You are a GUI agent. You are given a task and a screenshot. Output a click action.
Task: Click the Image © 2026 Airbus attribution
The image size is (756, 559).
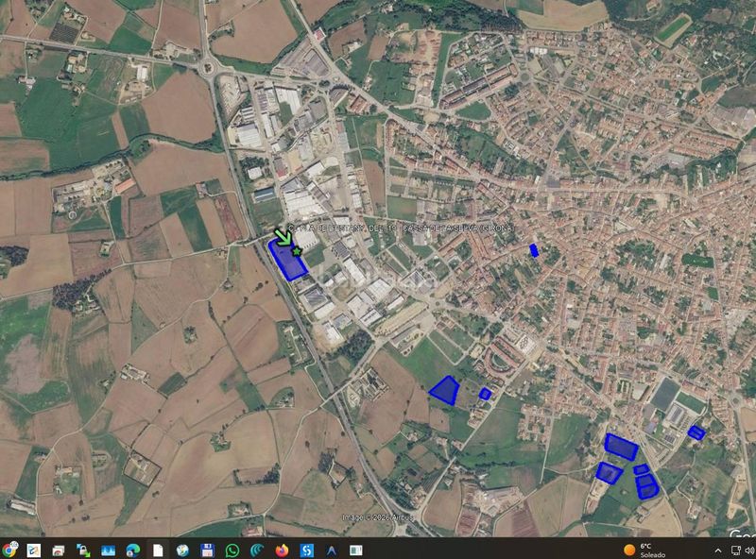pos(377,517)
